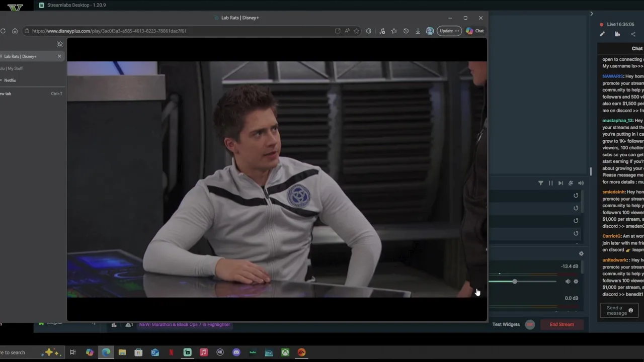644x362 pixels.
Task: Click the REC record button
Action: pyautogui.click(x=530, y=324)
